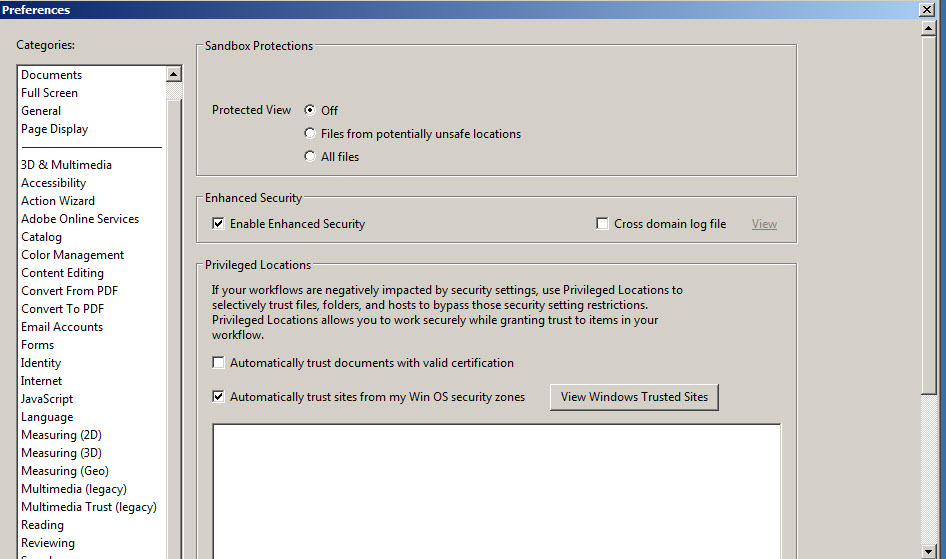Select Protected View Off radio button
946x559 pixels.
(310, 110)
